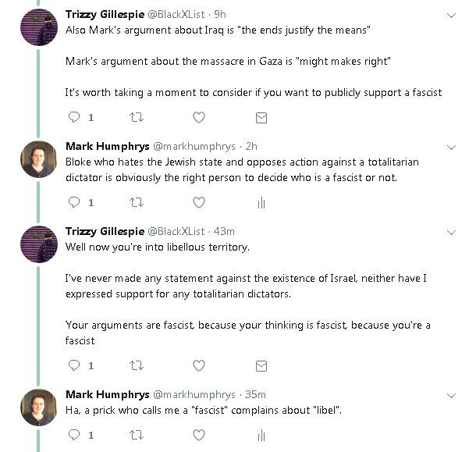
Task: Open more options on Trizzy's 43m tweet
Action: 451,232
